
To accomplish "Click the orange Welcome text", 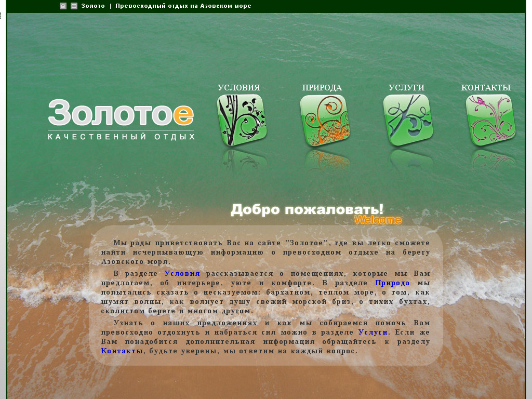I will [x=378, y=220].
